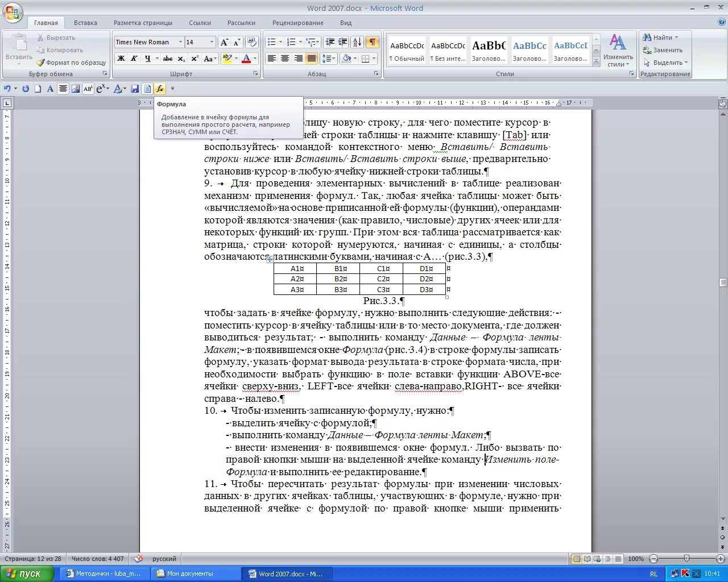Toggle justified alignment

tap(312, 59)
